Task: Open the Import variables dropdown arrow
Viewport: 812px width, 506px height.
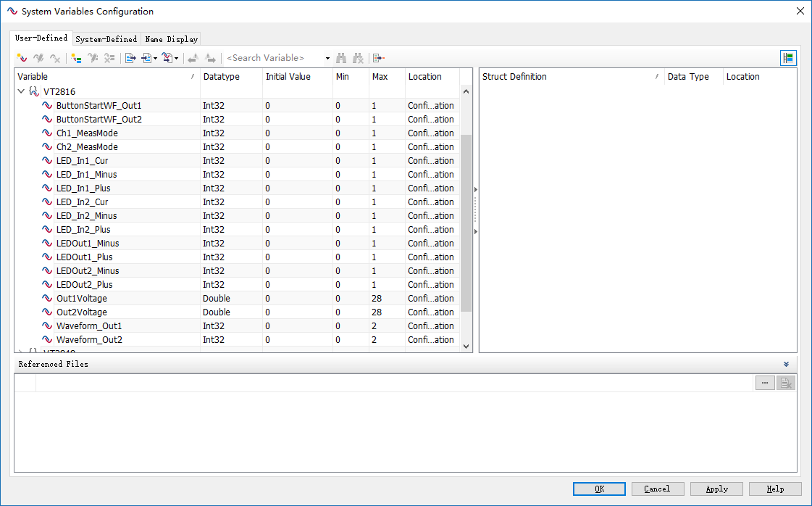Action: click(155, 58)
